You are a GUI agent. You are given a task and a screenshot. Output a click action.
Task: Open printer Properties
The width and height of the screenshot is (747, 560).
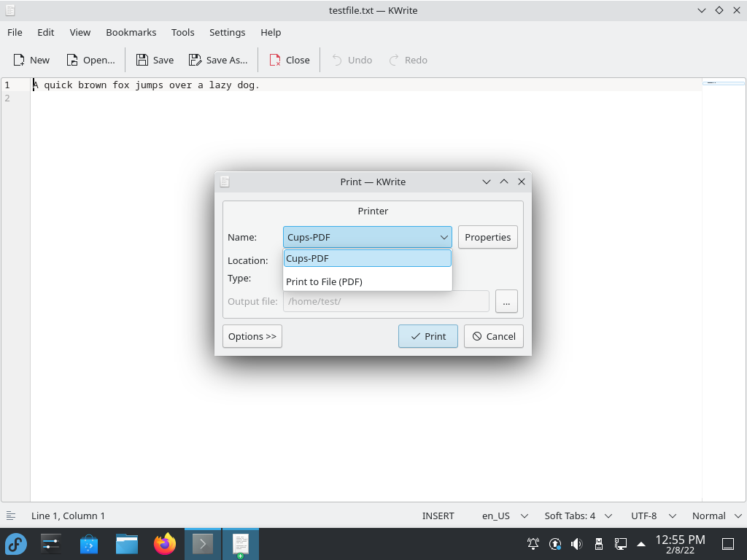(488, 237)
